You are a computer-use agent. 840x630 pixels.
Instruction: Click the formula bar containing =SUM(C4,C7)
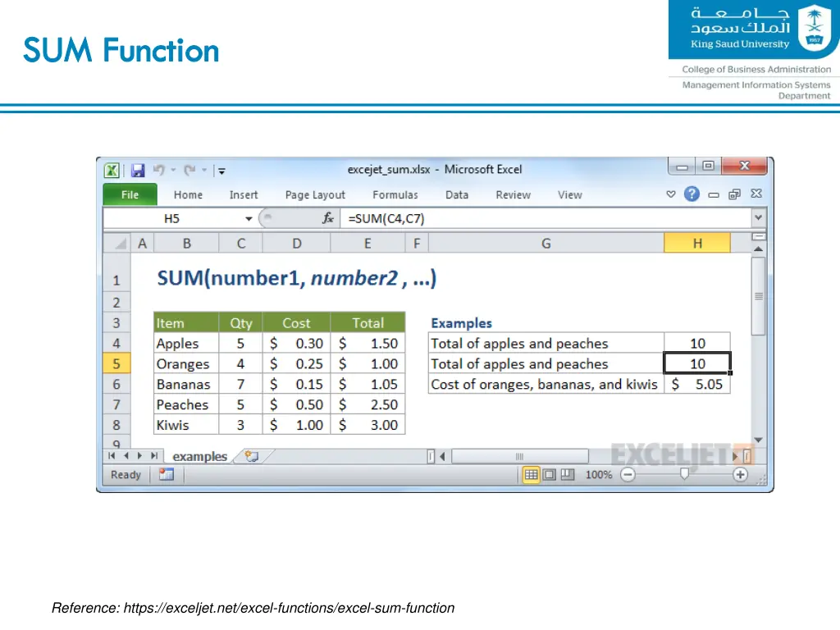tap(546, 218)
